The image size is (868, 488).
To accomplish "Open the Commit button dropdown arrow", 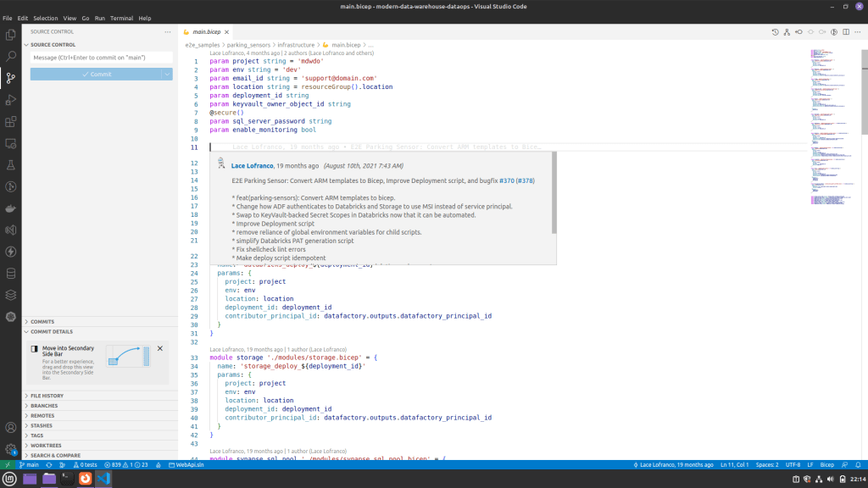I will 167,75.
